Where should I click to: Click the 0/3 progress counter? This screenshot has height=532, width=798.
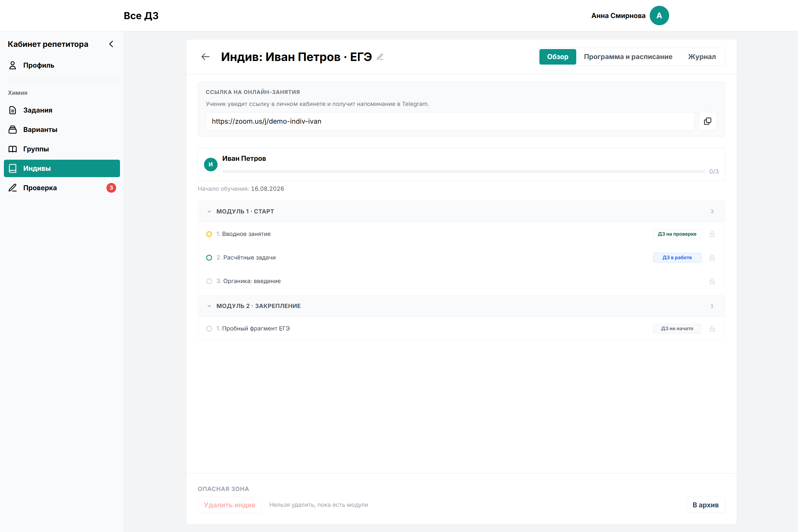[714, 172]
